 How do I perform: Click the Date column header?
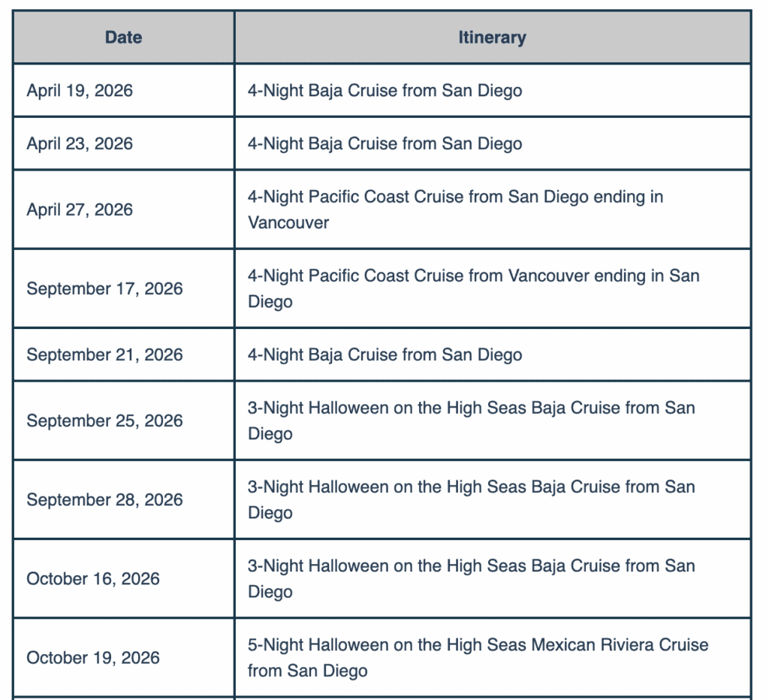(123, 38)
